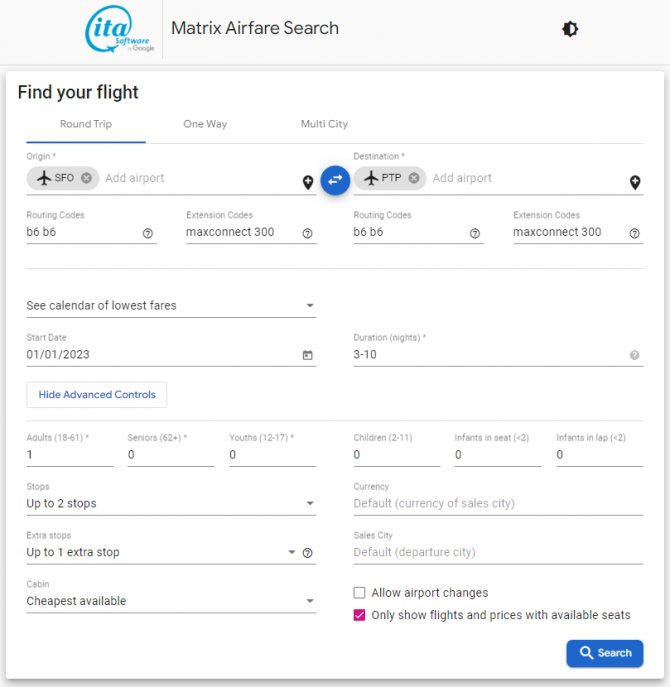This screenshot has width=670, height=687.
Task: Remove the PTP airport chip
Action: 413,178
